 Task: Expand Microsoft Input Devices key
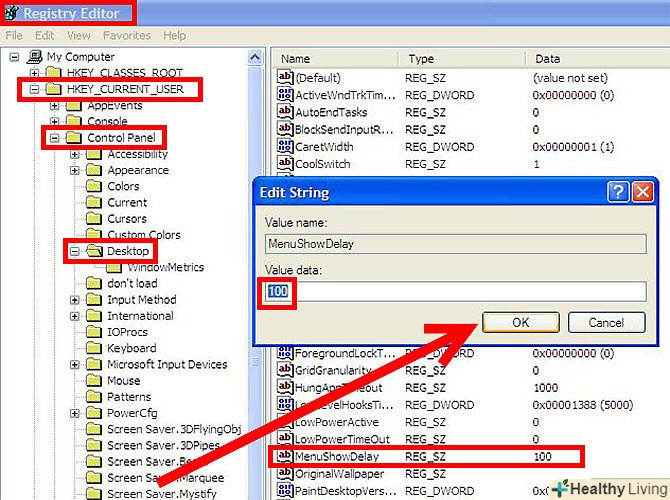pyautogui.click(x=75, y=365)
